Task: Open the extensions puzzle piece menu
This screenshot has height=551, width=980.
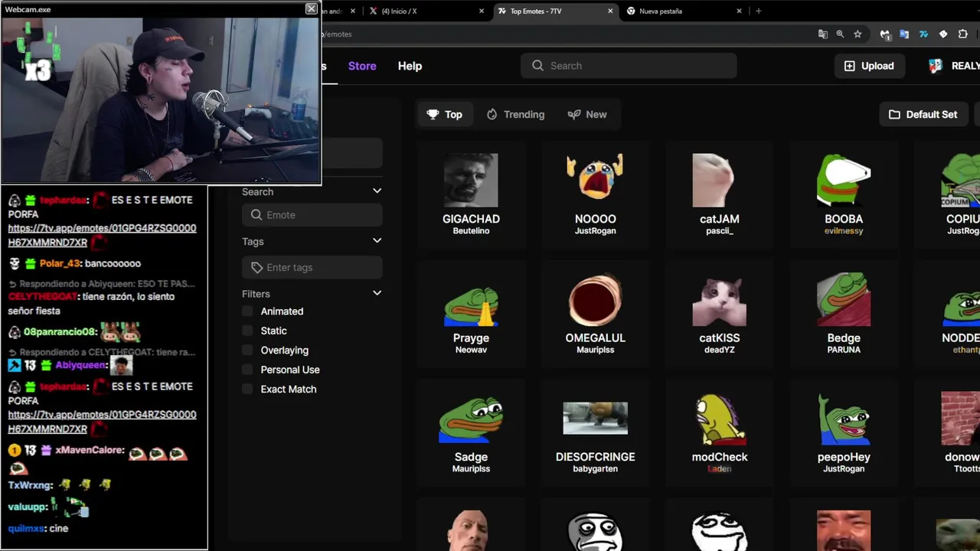Action: click(x=963, y=34)
